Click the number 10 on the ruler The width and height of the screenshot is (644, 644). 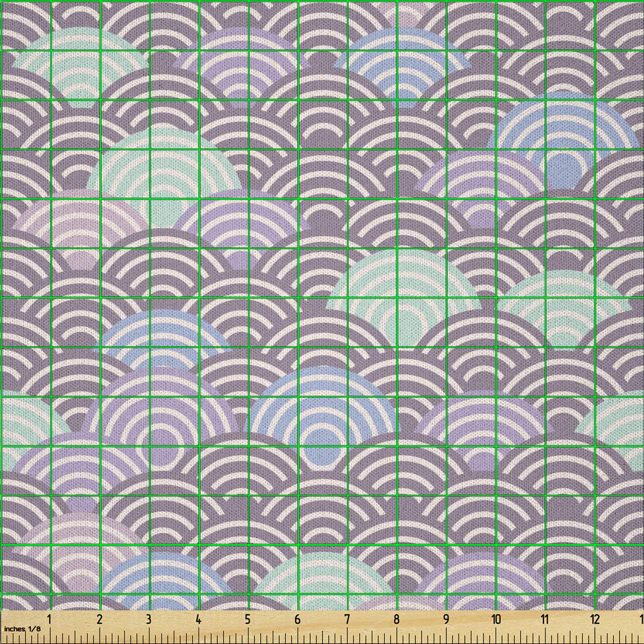[496, 619]
